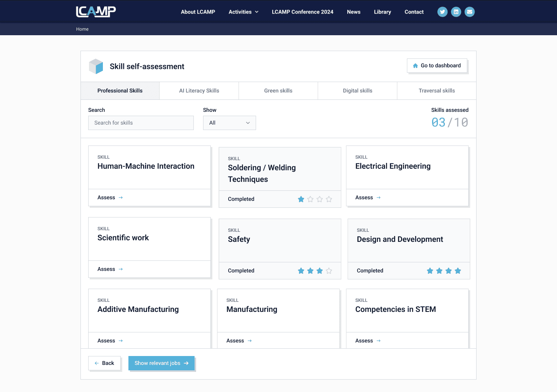Click the arrow next to Assess on Human-Machine Interaction
Screen dimensions: 557x392
tap(121, 197)
